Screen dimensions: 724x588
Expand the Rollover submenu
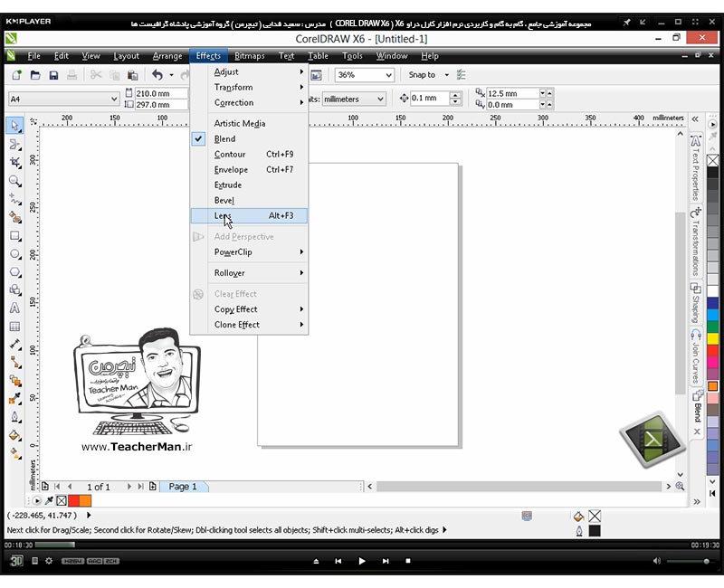tap(249, 273)
